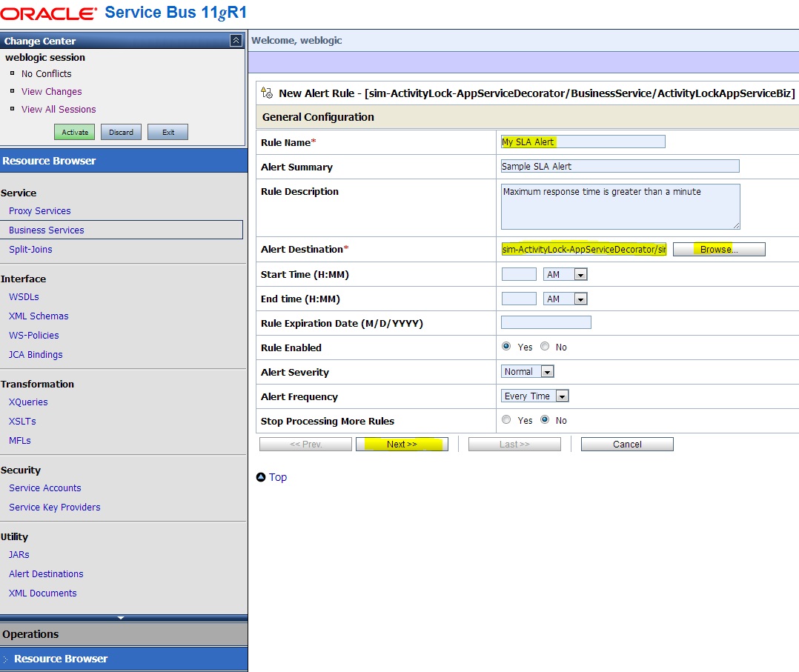Open Service Key Providers

(55, 508)
